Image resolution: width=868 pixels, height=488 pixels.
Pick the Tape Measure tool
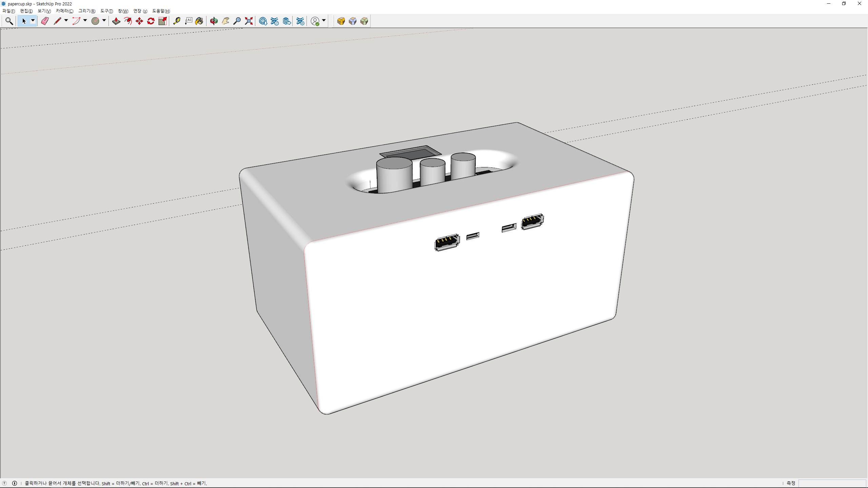[x=177, y=21]
